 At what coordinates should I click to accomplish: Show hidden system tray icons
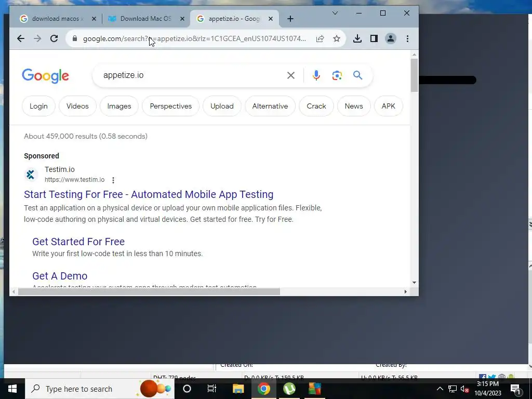point(440,389)
